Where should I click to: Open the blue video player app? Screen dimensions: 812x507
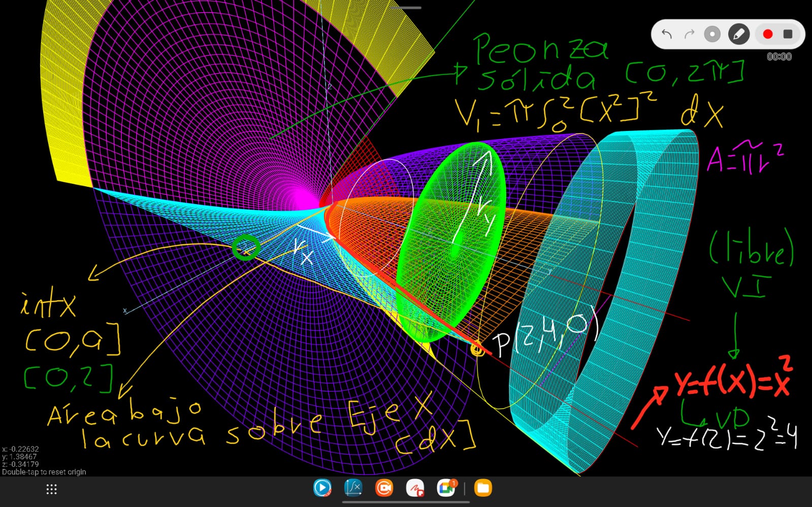(x=322, y=488)
